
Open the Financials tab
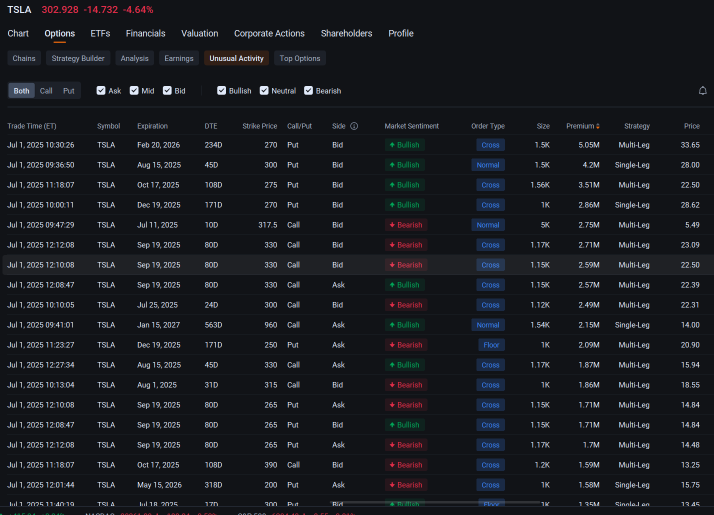coord(146,33)
